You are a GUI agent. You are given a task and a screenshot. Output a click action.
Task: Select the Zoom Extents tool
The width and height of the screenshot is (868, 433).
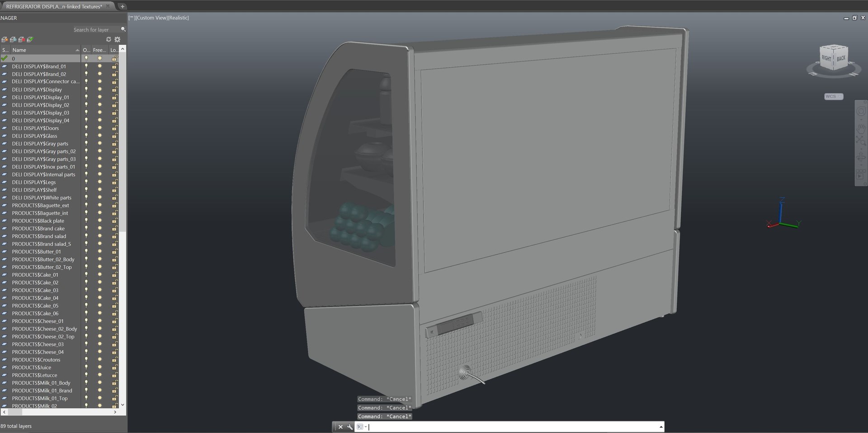(860, 141)
